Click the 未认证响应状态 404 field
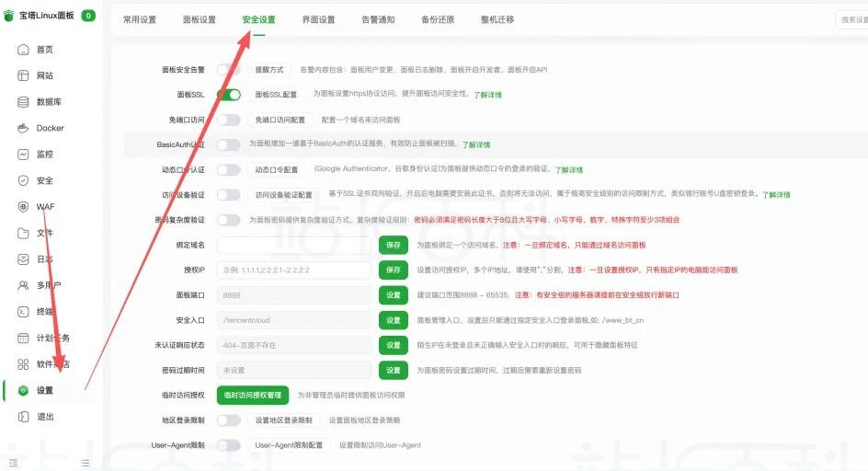Viewport: 868px width, 471px height. 294,345
